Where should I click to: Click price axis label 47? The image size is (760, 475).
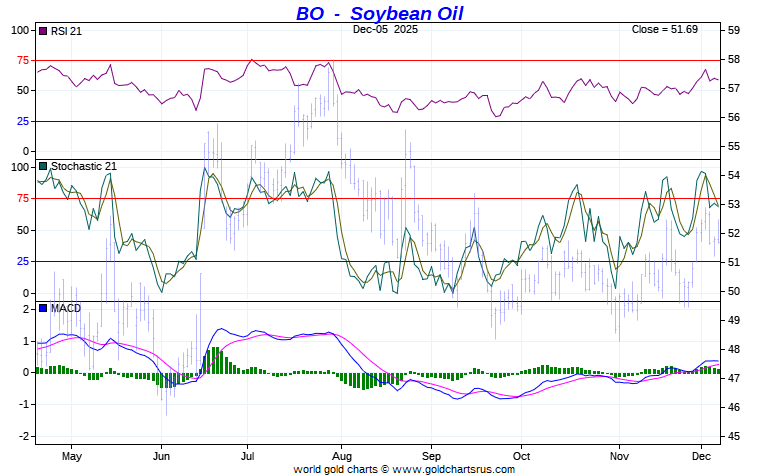(x=733, y=378)
